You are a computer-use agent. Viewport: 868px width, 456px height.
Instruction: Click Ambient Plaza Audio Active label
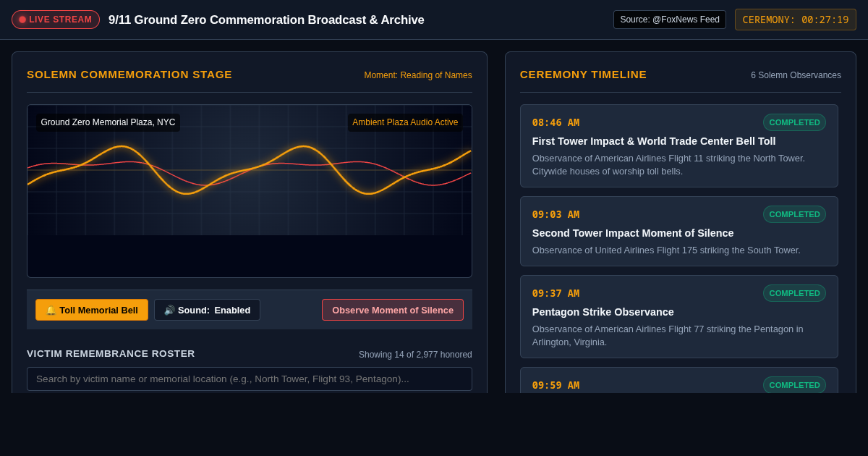[x=405, y=122]
